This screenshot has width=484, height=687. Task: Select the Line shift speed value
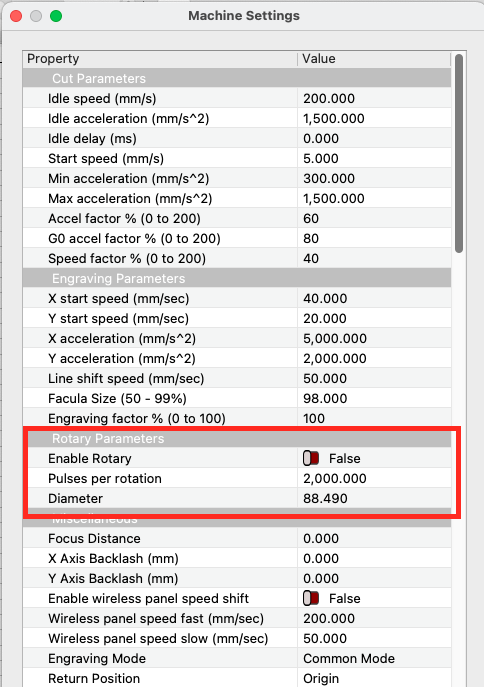(374, 379)
